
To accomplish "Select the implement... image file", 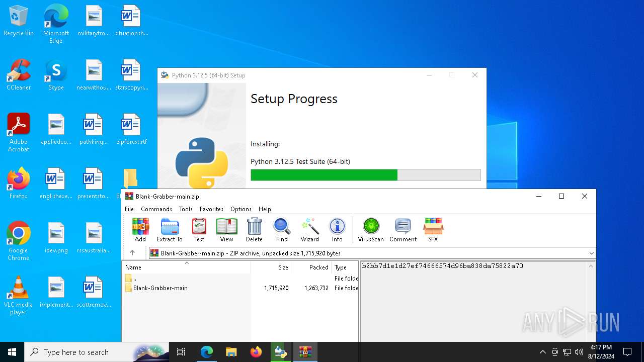I will pyautogui.click(x=56, y=293).
